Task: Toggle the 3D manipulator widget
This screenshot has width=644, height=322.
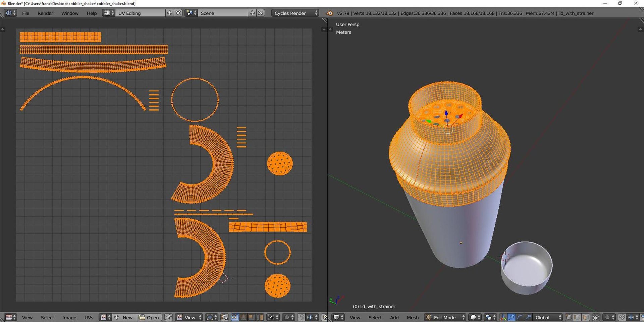Action: pyautogui.click(x=503, y=317)
